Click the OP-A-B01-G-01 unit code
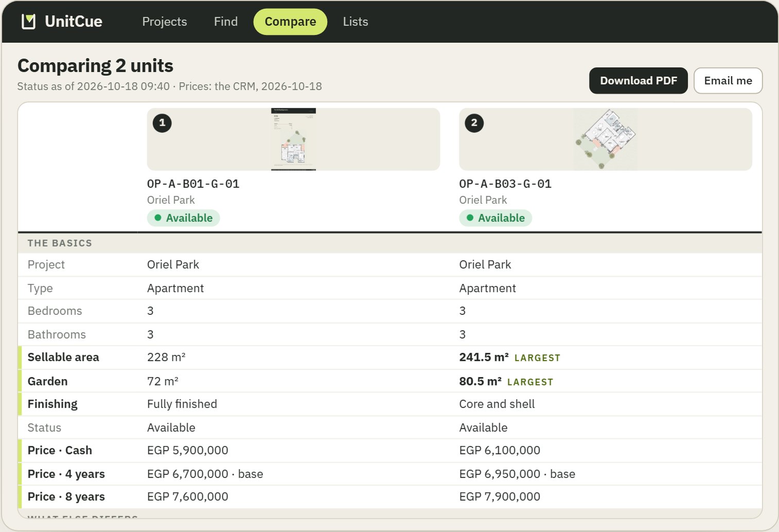 [193, 184]
